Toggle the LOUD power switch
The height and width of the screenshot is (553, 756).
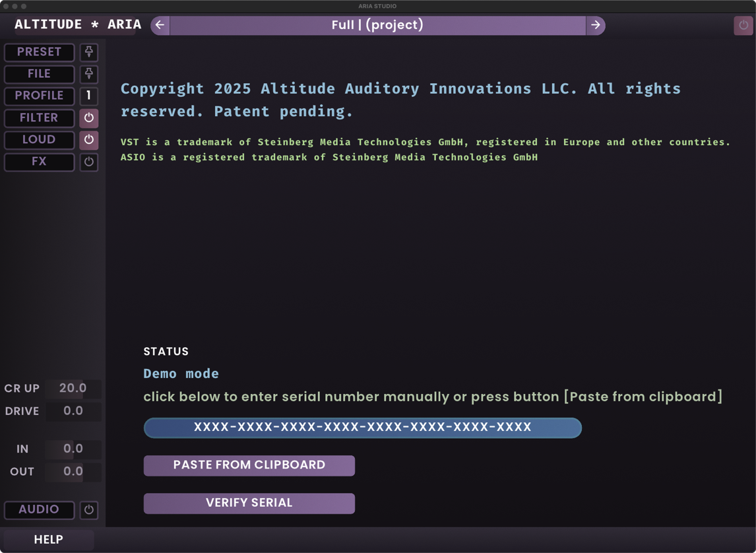(x=89, y=140)
